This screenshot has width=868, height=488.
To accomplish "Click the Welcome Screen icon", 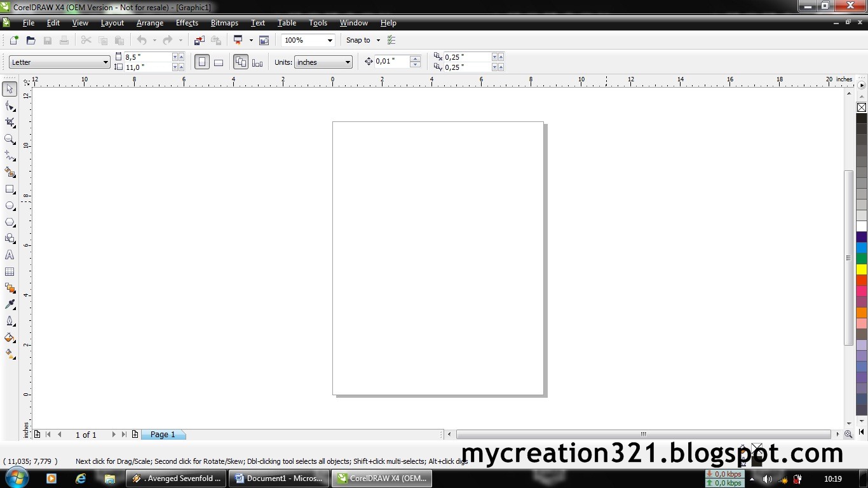I will (264, 40).
